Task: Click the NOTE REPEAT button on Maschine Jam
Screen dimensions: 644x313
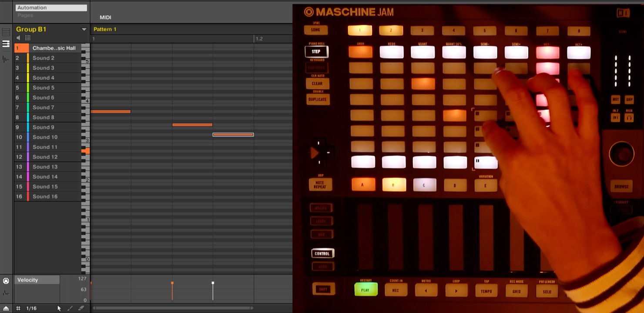Action: [x=320, y=184]
